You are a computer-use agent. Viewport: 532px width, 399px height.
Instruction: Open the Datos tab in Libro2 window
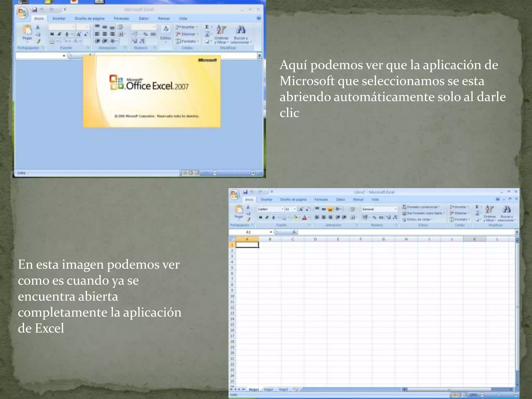point(341,199)
